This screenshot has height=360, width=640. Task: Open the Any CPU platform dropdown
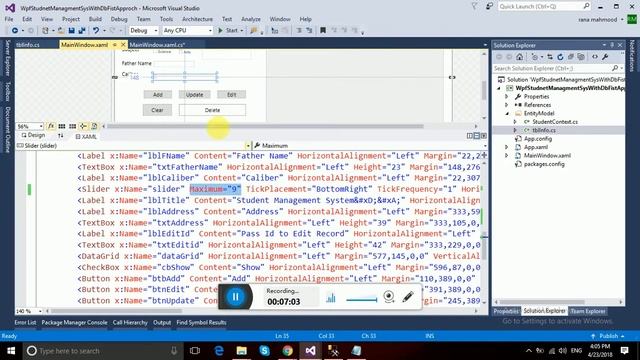point(187,31)
